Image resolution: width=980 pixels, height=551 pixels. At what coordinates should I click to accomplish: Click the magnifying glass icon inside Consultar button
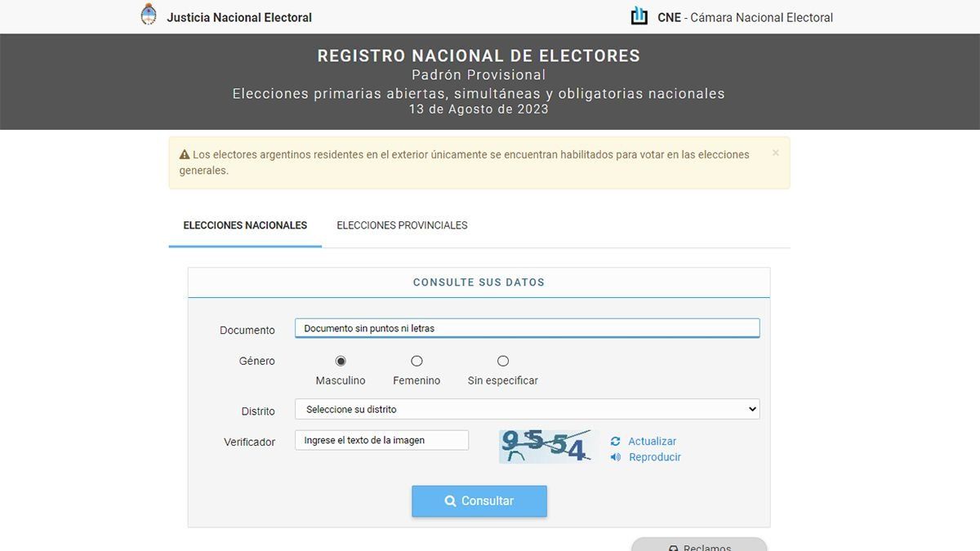(450, 500)
